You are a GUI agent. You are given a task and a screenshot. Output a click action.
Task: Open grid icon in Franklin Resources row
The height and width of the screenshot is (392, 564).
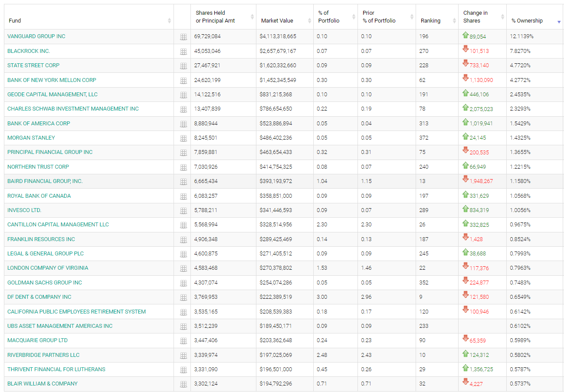184,240
